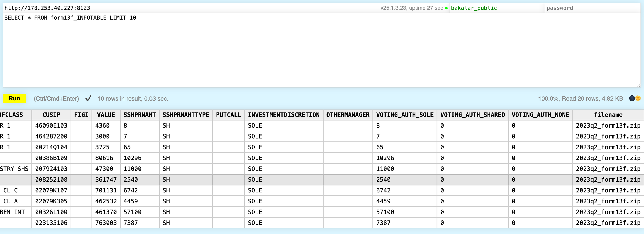The image size is (644, 234).
Task: Click the CUSIP column header
Action: click(51, 115)
